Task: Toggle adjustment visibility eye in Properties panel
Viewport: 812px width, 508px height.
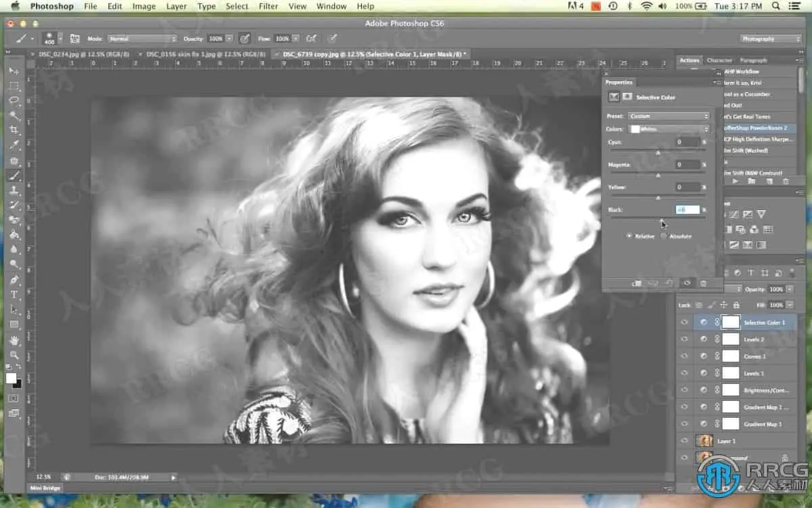Action: [x=687, y=283]
